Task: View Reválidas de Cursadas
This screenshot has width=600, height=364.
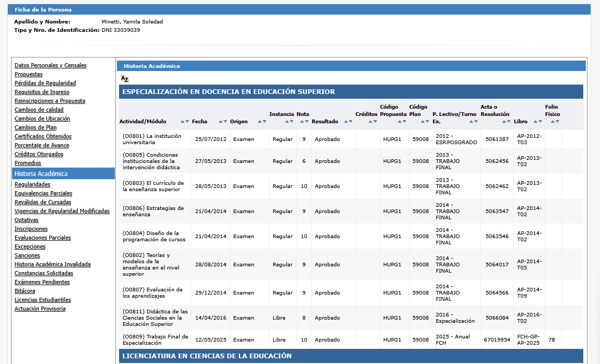Action: click(x=43, y=202)
